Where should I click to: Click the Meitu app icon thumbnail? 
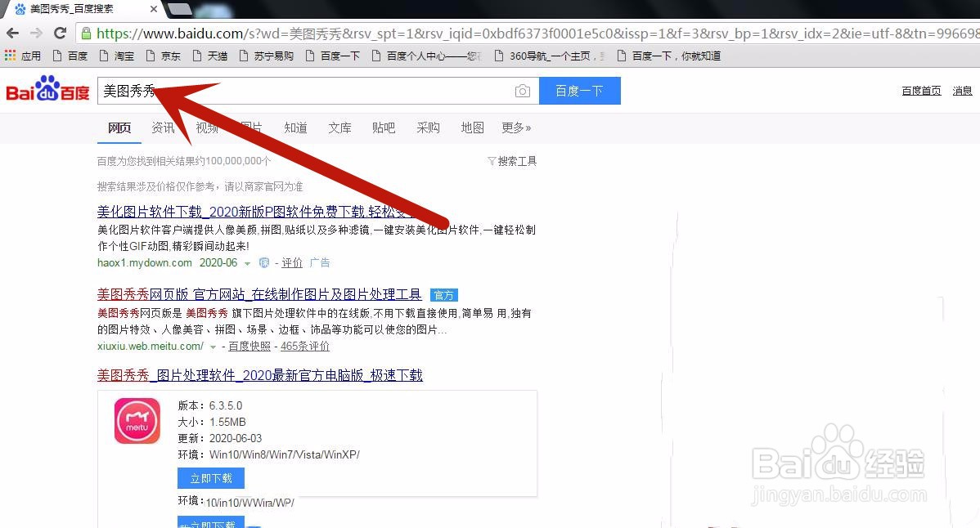[x=137, y=421]
